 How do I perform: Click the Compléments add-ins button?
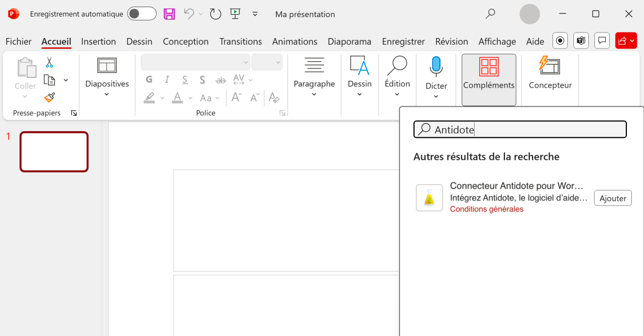[489, 74]
